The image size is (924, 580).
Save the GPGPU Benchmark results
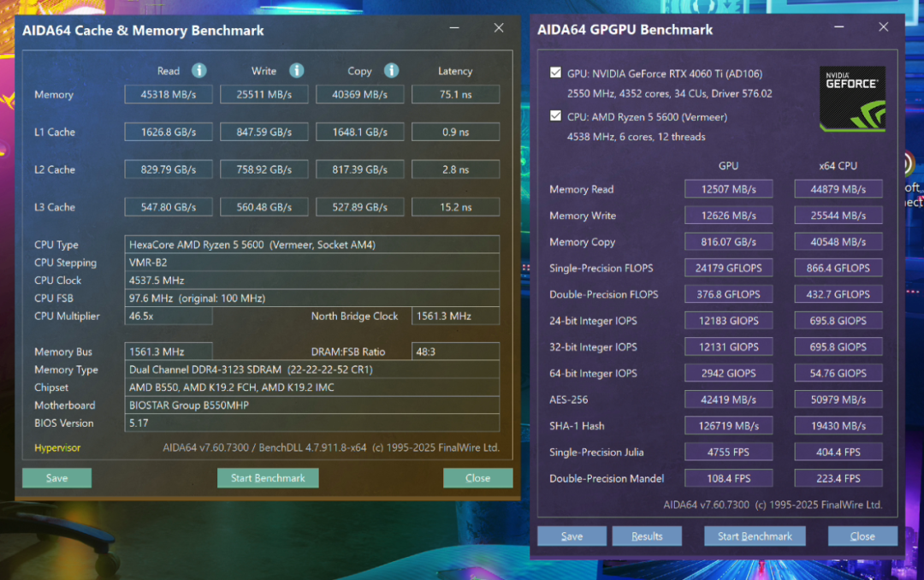click(x=572, y=536)
